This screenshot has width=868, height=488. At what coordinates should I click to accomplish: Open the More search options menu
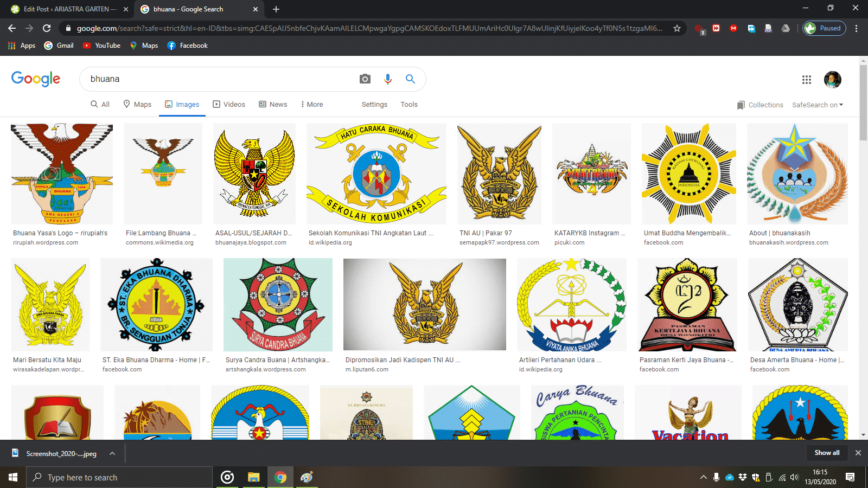pyautogui.click(x=312, y=104)
